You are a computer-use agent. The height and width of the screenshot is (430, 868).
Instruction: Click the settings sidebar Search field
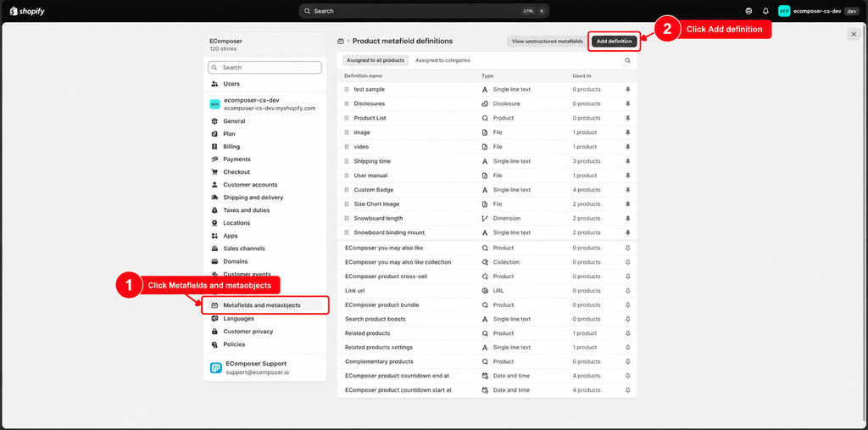[x=264, y=68]
